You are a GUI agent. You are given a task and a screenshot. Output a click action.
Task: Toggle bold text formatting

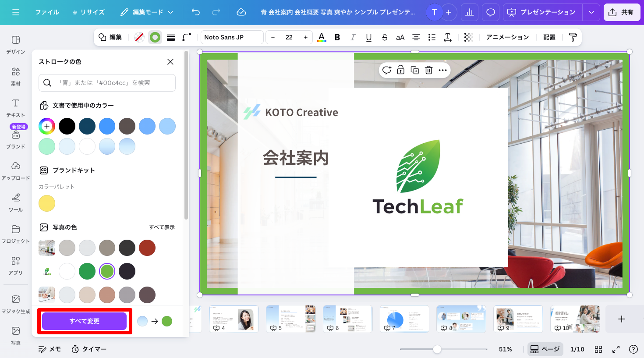[x=337, y=37]
